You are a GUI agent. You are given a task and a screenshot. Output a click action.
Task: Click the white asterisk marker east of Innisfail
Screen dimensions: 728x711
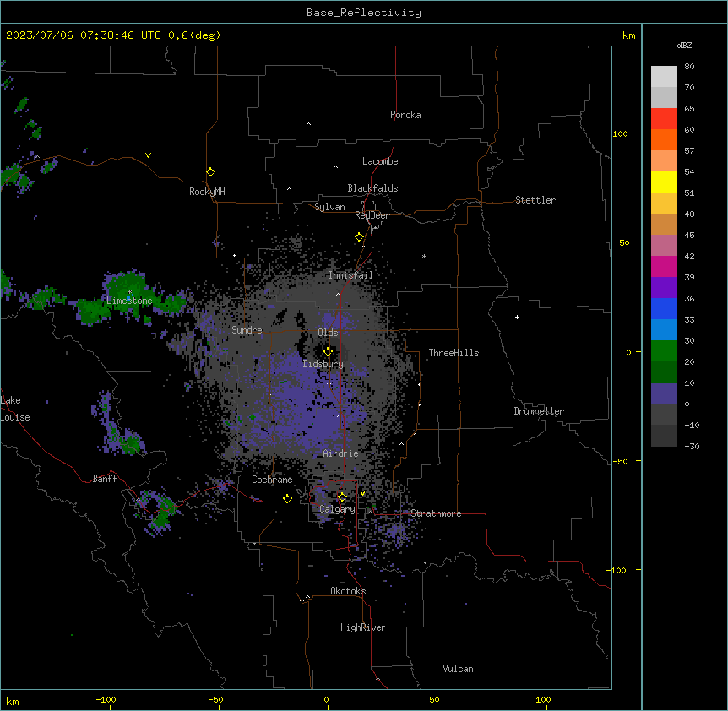tap(424, 256)
